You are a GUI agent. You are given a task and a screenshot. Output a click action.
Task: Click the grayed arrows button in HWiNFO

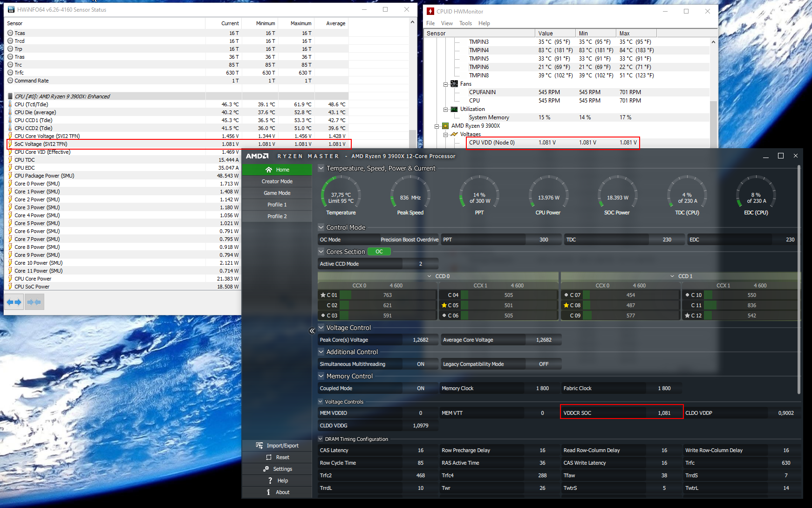tap(34, 302)
